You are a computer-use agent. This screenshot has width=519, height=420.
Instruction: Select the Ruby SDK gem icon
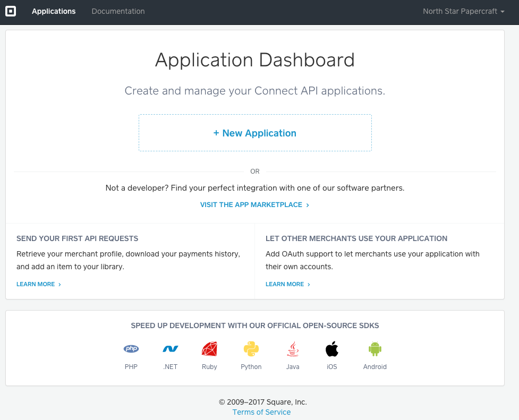pyautogui.click(x=209, y=349)
